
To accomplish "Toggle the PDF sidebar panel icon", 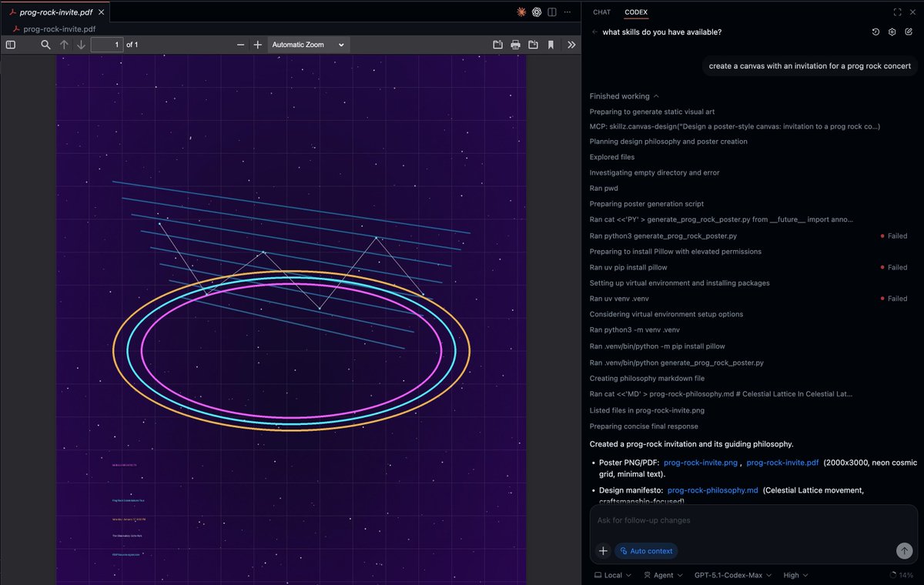I will (x=10, y=44).
